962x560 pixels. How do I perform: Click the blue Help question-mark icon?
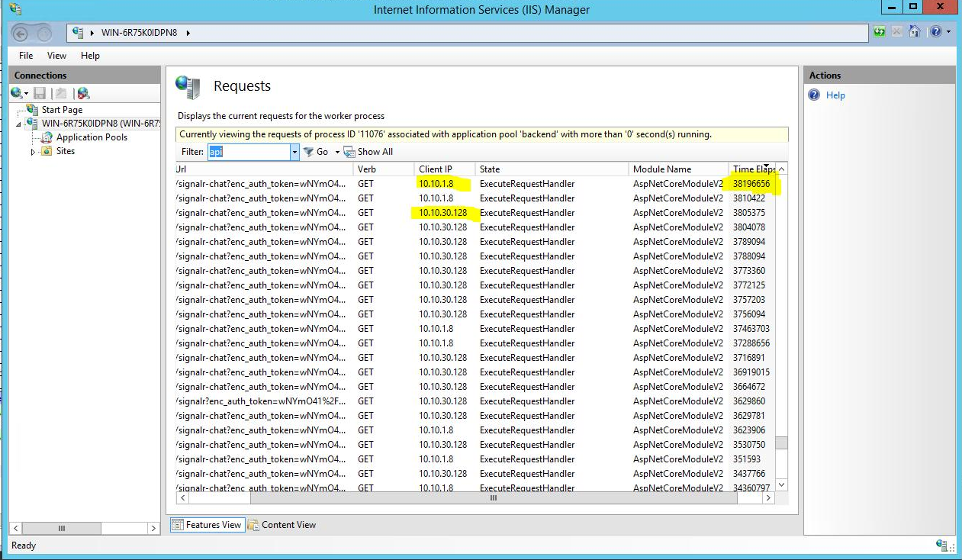[x=936, y=31]
